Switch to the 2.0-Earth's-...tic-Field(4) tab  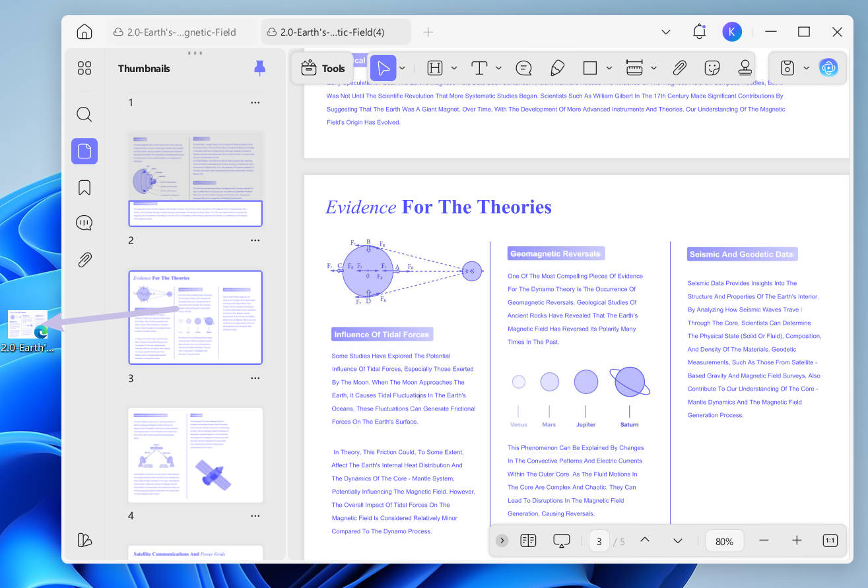click(x=335, y=32)
